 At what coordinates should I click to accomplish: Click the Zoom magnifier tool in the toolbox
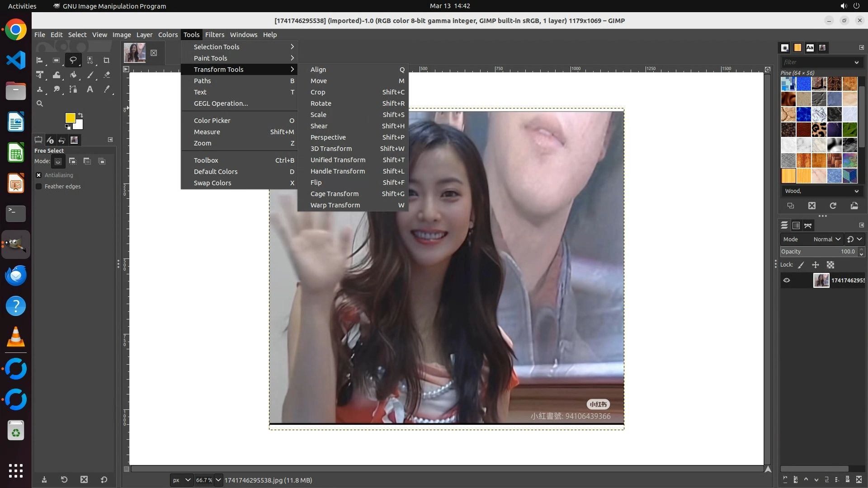tap(40, 104)
